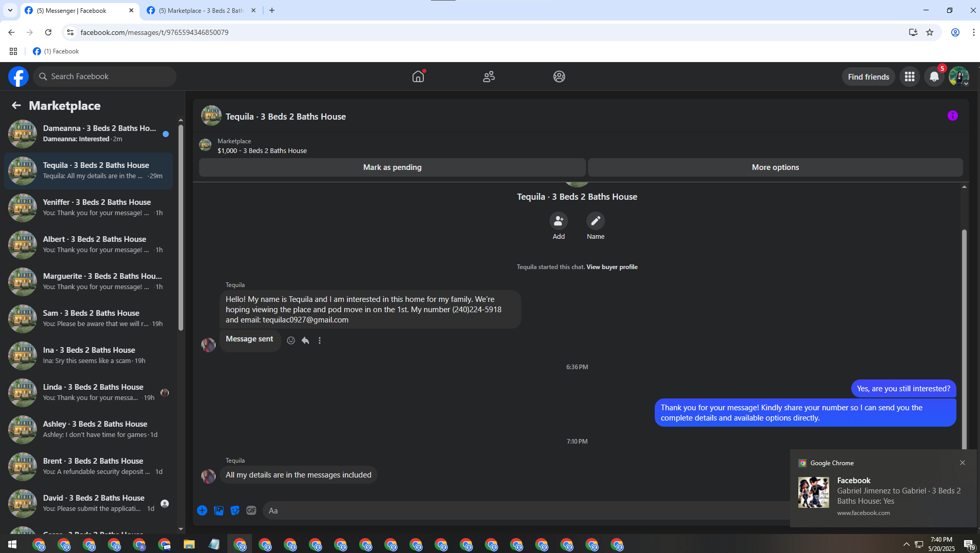Open the Facebook bookmark in bookmarks bar

point(56,51)
